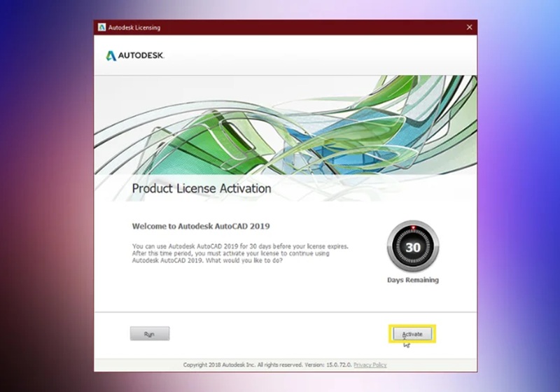Click the 30 days remaining timer dial
The image size is (560, 392).
pyautogui.click(x=413, y=246)
